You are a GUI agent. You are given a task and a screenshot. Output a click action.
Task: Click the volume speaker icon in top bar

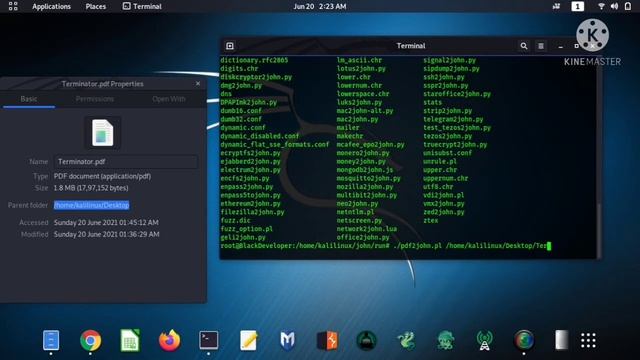614,6
